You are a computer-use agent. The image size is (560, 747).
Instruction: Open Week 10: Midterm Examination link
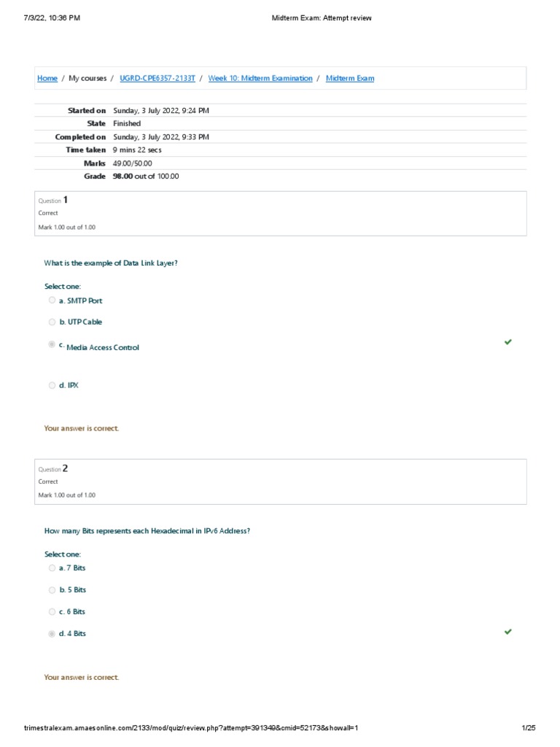click(260, 78)
